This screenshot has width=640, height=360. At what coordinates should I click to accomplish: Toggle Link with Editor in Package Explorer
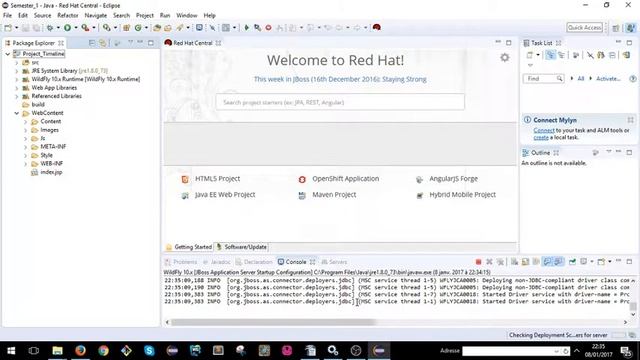click(102, 43)
